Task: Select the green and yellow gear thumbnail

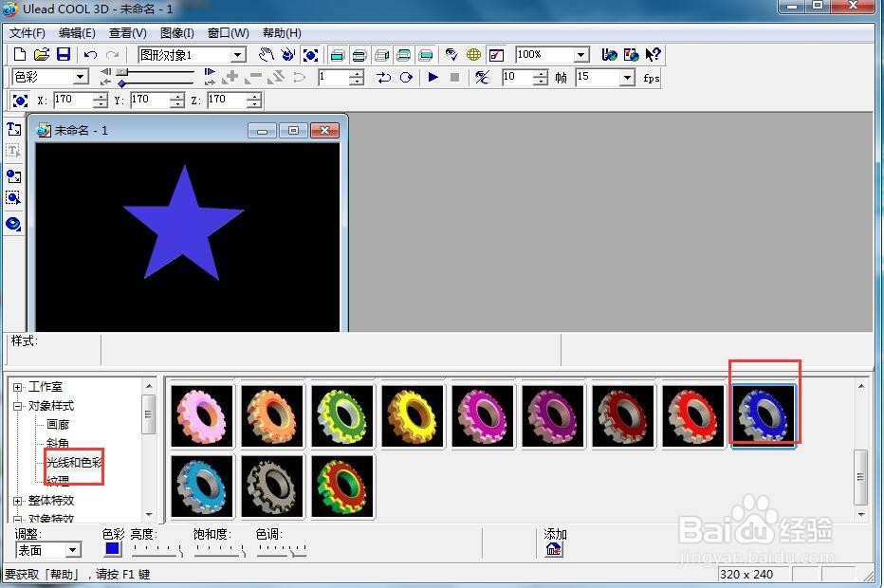Action: point(342,416)
